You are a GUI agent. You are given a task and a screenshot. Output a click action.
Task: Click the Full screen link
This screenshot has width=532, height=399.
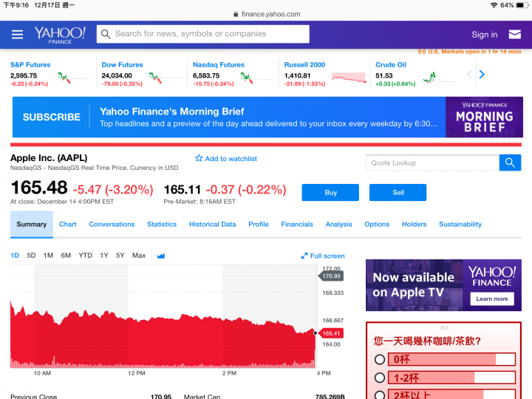[327, 256]
